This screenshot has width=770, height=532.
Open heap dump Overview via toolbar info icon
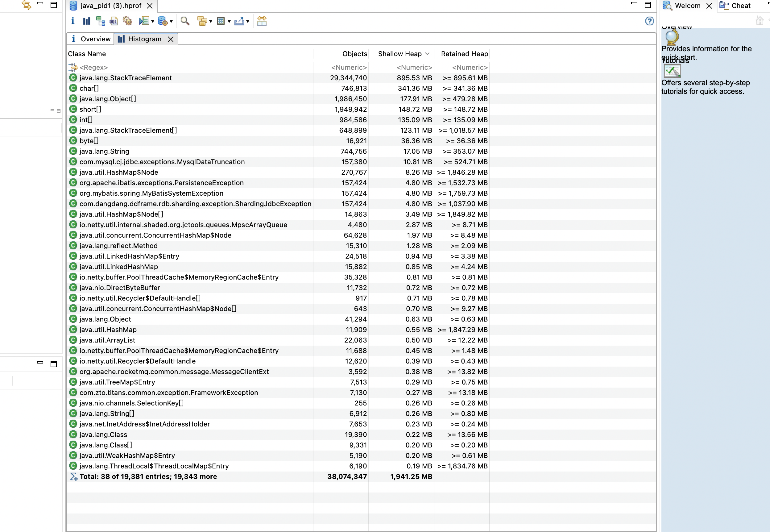[72, 21]
